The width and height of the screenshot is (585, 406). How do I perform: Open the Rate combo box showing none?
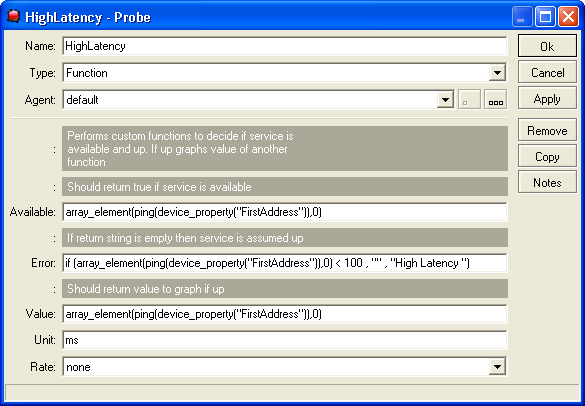point(285,367)
